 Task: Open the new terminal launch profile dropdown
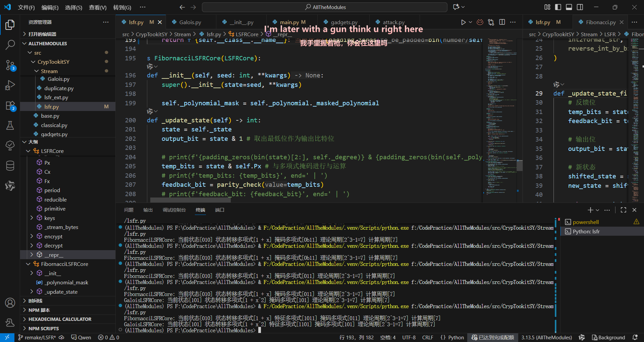[597, 210]
